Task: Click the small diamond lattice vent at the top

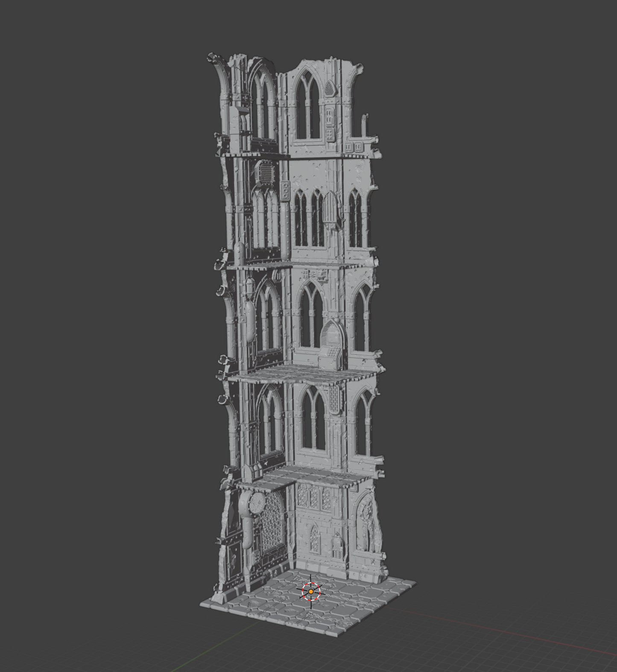Action: pyautogui.click(x=328, y=90)
